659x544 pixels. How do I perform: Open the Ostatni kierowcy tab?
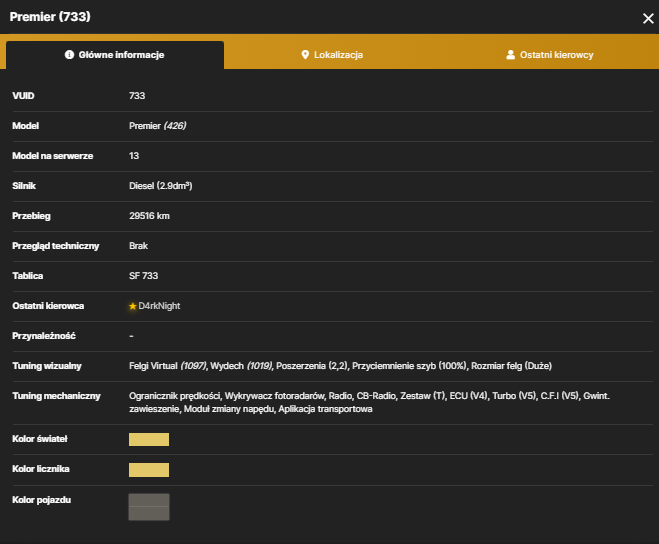550,55
